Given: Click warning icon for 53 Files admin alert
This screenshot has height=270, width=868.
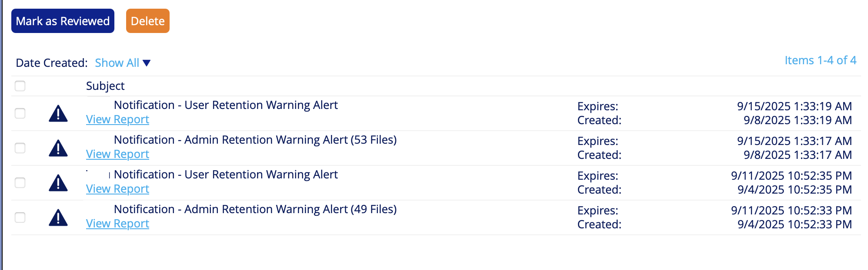Looking at the screenshot, I should pos(58,148).
